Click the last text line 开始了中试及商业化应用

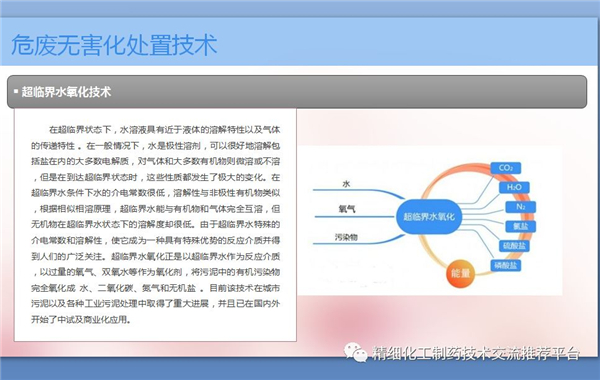(81, 319)
